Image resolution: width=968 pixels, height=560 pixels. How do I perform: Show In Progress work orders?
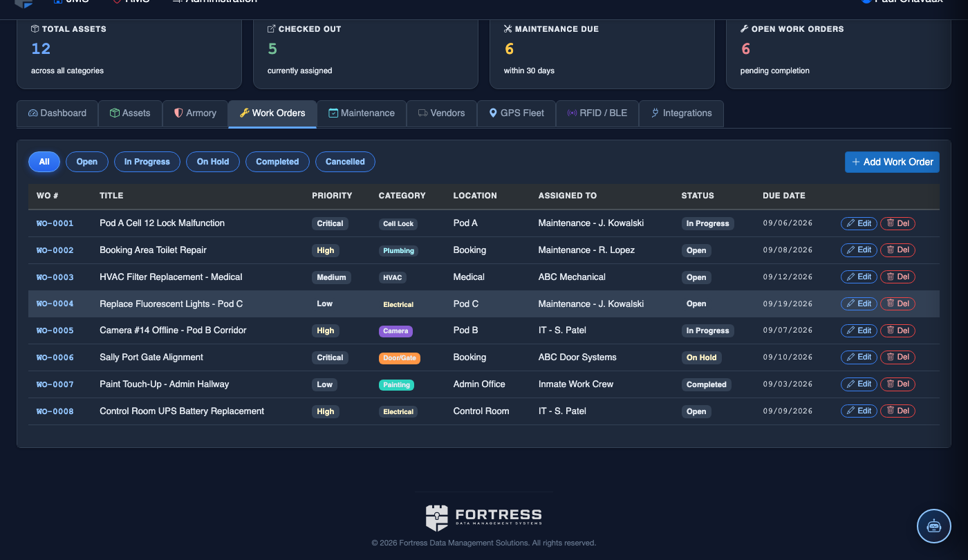pos(147,162)
